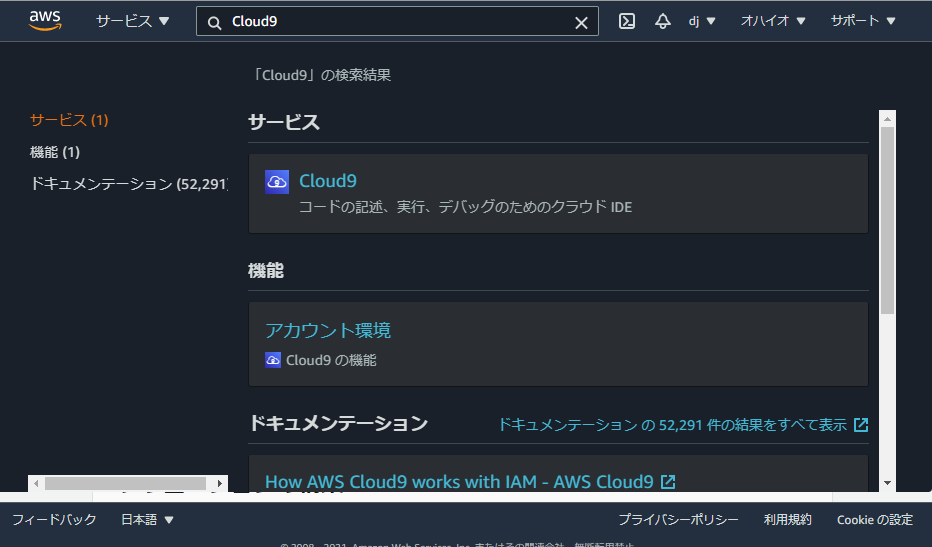
Task: Open the サポート support dropdown
Action: pos(862,21)
